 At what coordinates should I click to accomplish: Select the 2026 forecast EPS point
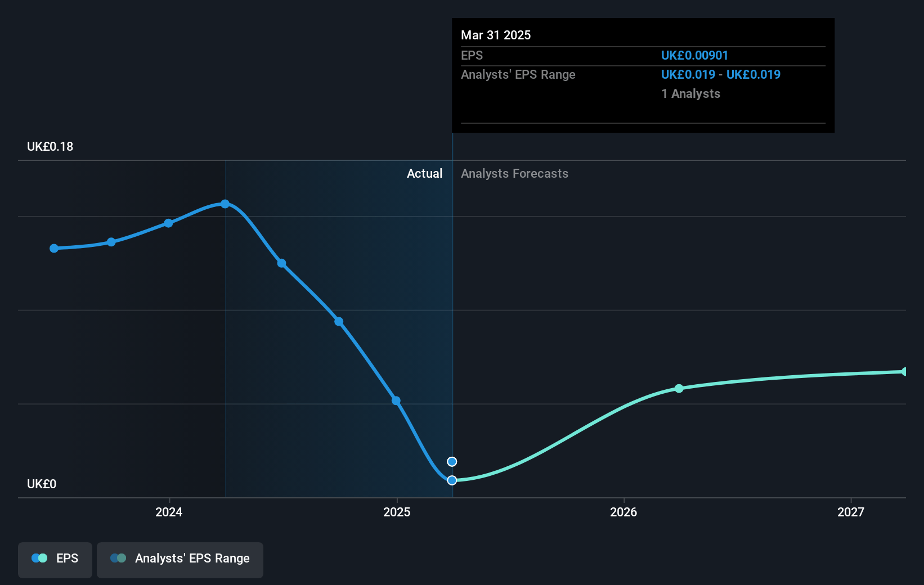coord(679,388)
